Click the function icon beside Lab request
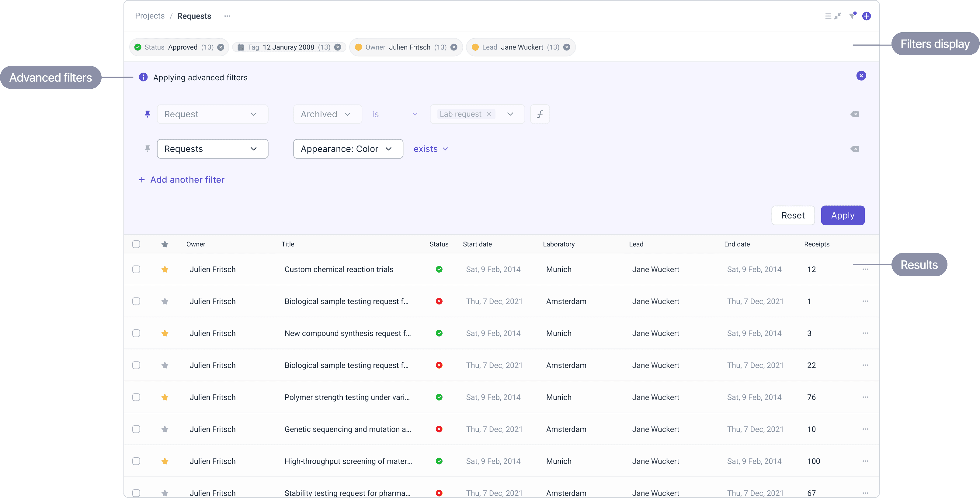 click(540, 114)
